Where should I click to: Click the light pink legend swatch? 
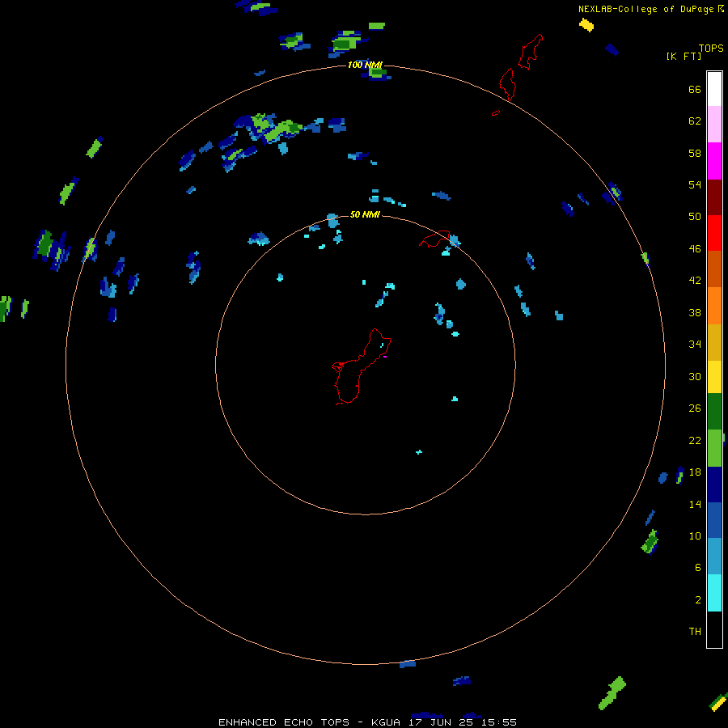(714, 125)
